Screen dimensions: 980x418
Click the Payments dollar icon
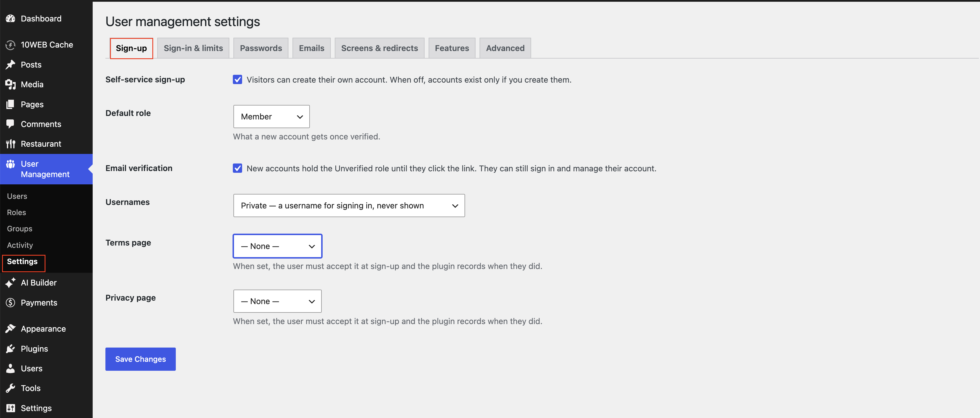click(10, 303)
